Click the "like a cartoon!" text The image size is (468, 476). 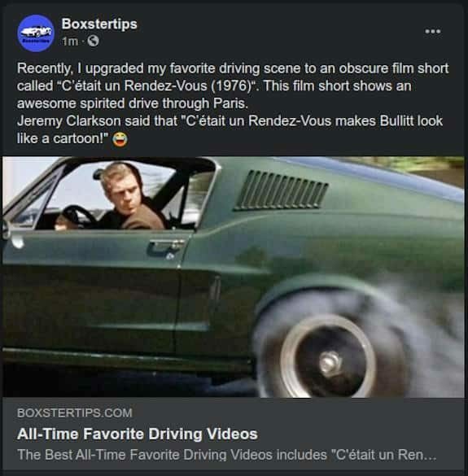63,139
